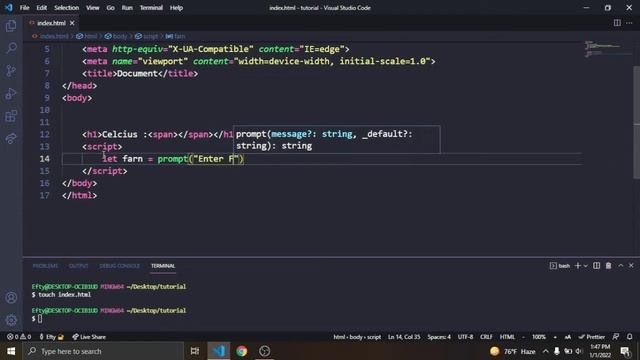
Task: Open the Go menu
Action: pyautogui.click(x=111, y=8)
